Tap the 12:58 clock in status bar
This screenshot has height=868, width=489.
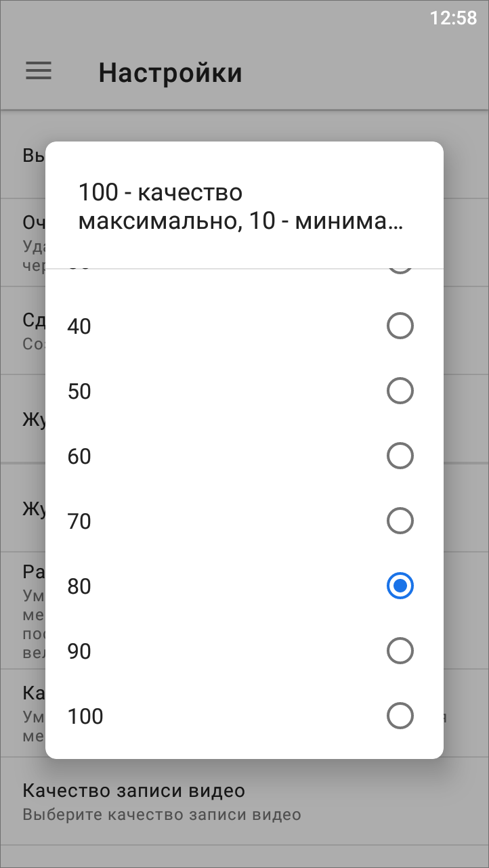coord(453,18)
